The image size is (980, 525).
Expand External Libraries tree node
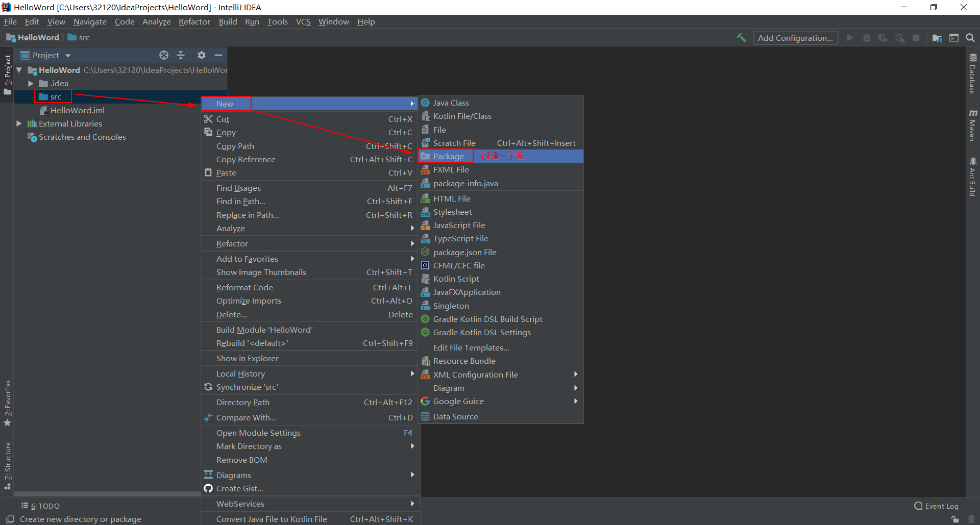click(x=19, y=123)
